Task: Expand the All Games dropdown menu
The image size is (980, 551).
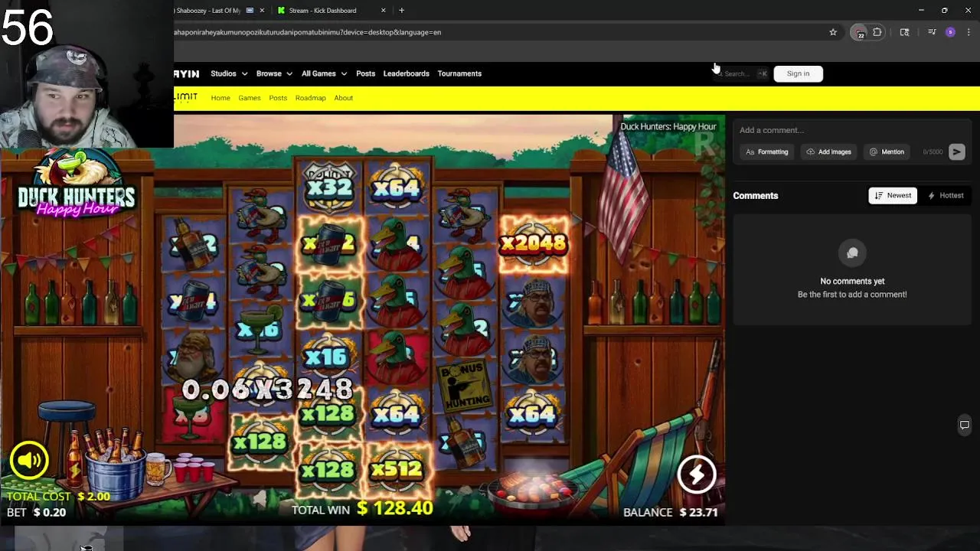Action: pos(324,73)
